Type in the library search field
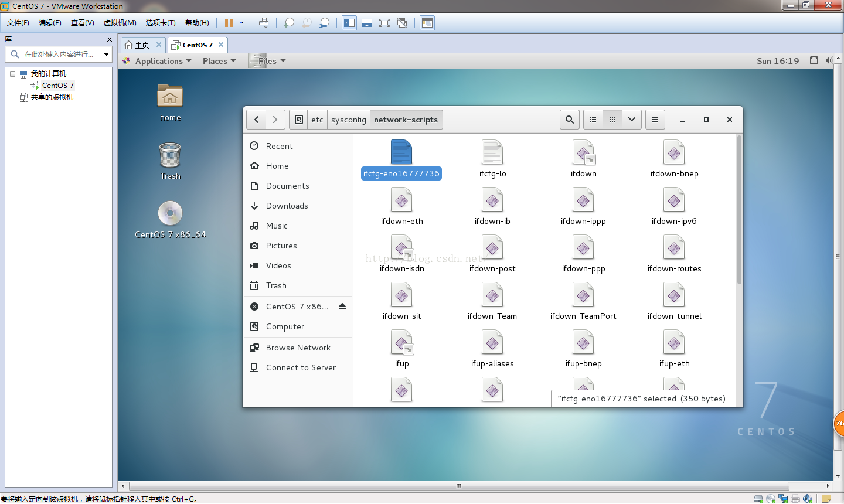 (59, 55)
